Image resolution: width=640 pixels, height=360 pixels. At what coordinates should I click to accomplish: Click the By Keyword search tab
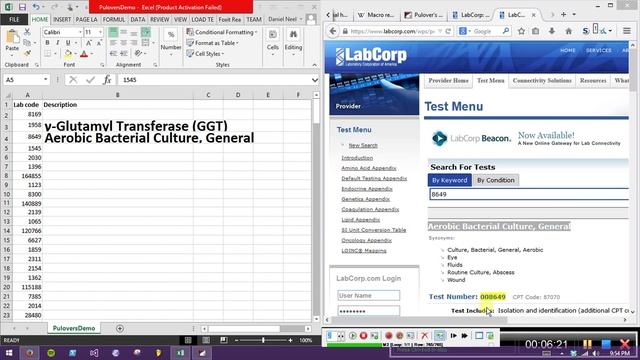[449, 180]
